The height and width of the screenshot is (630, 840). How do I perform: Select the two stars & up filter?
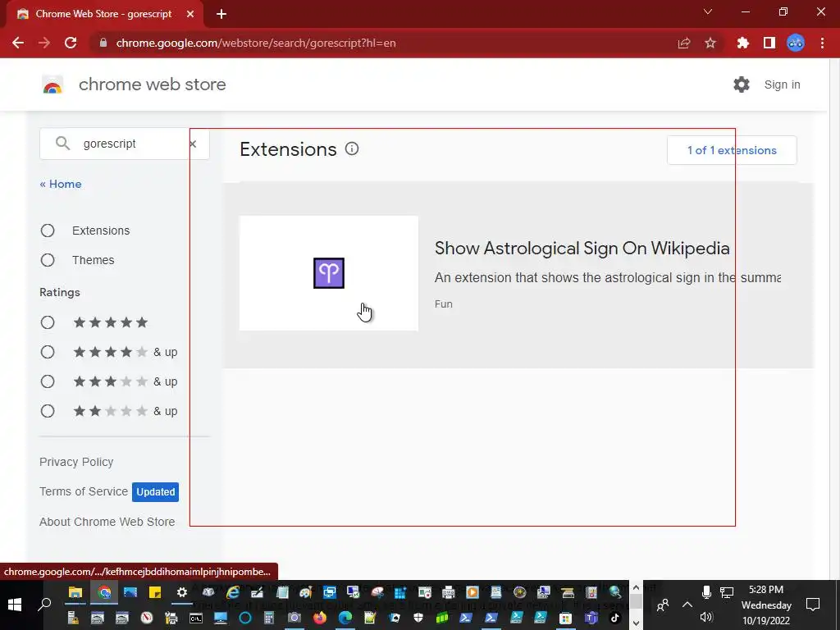pos(48,411)
